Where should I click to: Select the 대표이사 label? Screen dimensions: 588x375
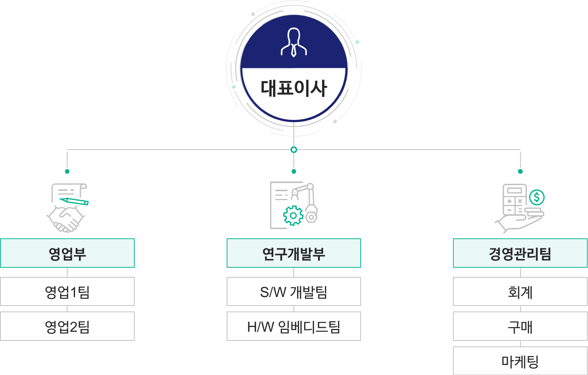click(x=294, y=88)
